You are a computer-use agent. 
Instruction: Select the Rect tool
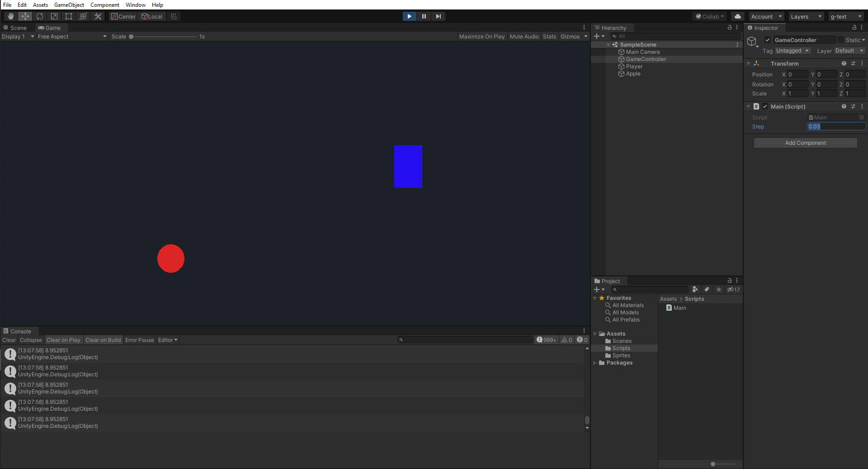(69, 16)
